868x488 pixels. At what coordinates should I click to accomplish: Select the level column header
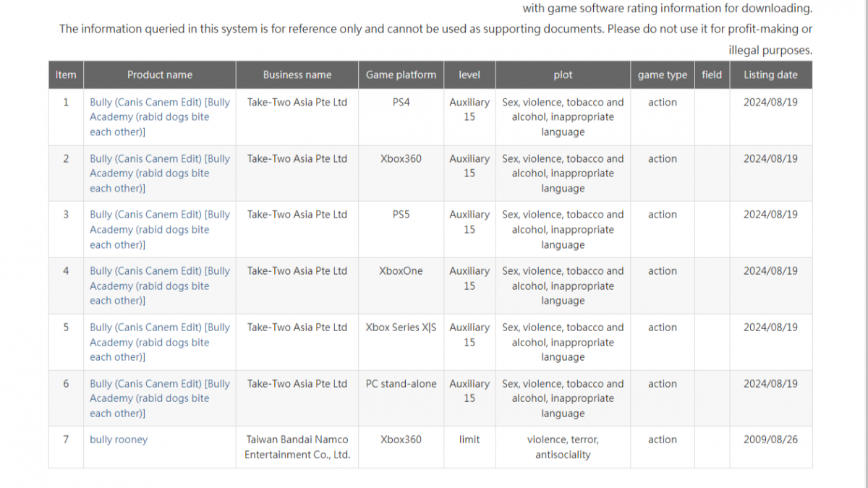[469, 74]
